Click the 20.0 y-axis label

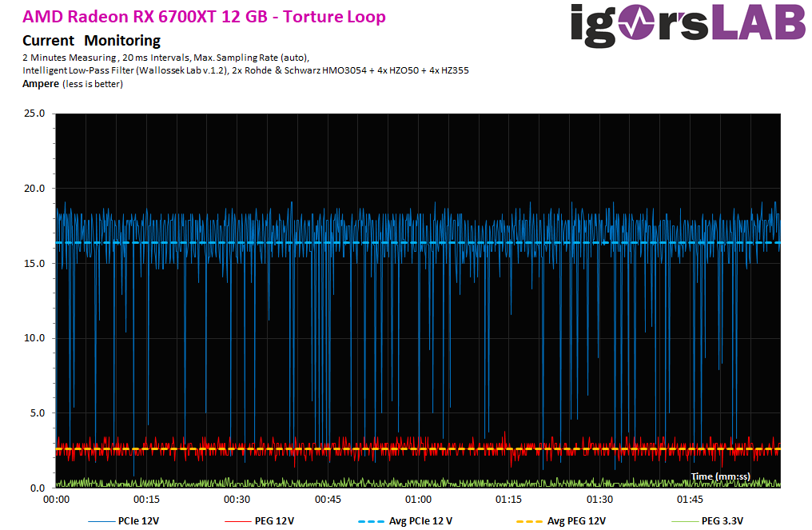point(34,189)
